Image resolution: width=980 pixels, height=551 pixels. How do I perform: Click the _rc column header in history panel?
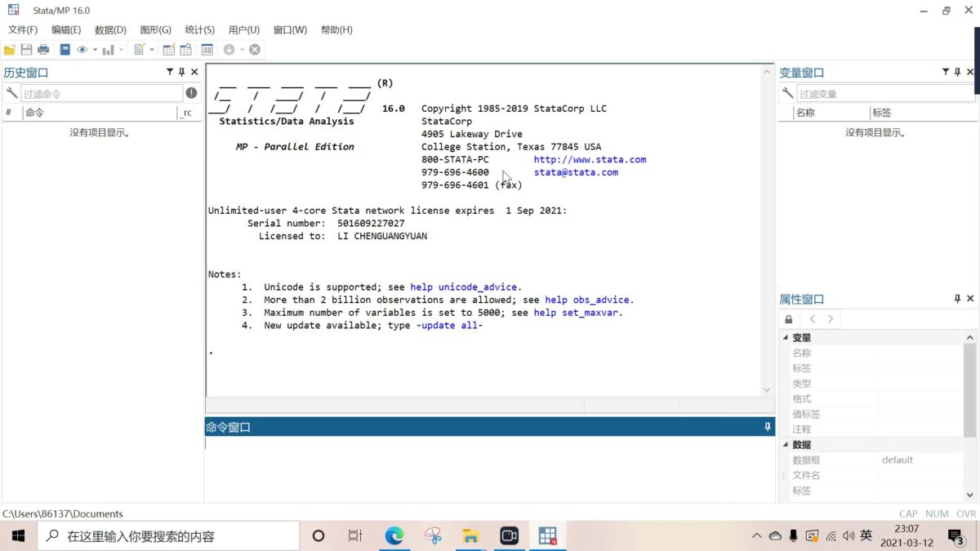[189, 113]
